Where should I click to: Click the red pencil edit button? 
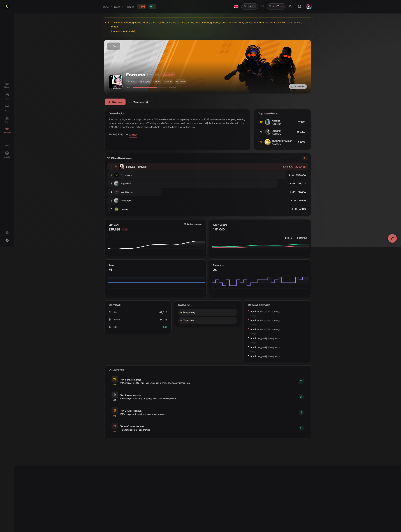[392, 238]
